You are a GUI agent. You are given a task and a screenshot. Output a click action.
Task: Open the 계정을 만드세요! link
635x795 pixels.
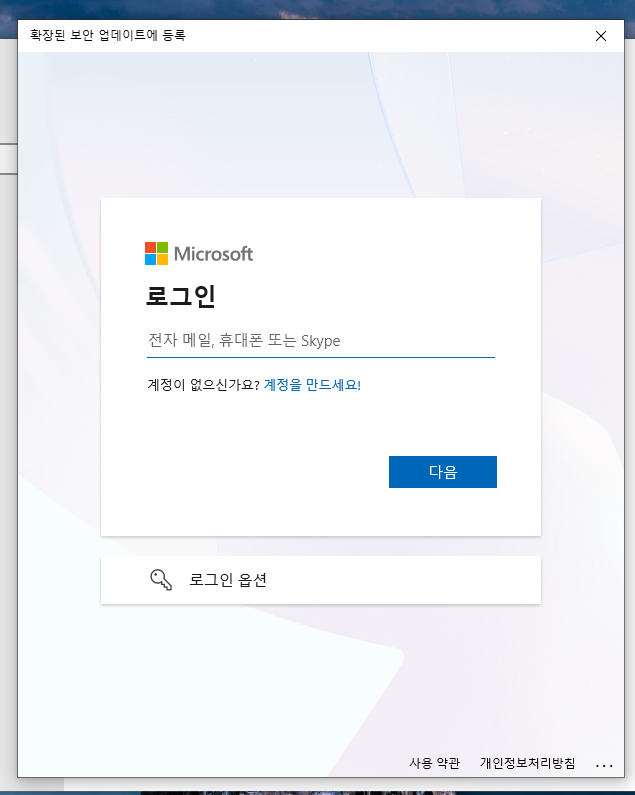pos(312,384)
